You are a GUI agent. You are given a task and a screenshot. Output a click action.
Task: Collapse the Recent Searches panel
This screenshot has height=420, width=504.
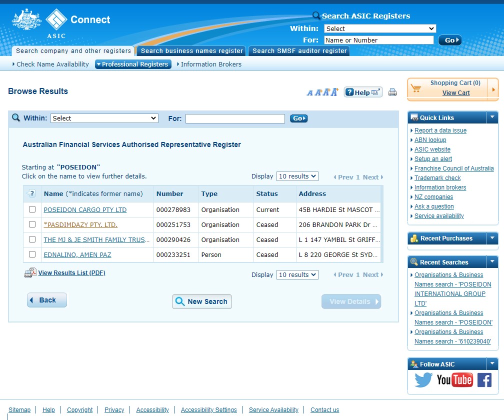tap(492, 262)
